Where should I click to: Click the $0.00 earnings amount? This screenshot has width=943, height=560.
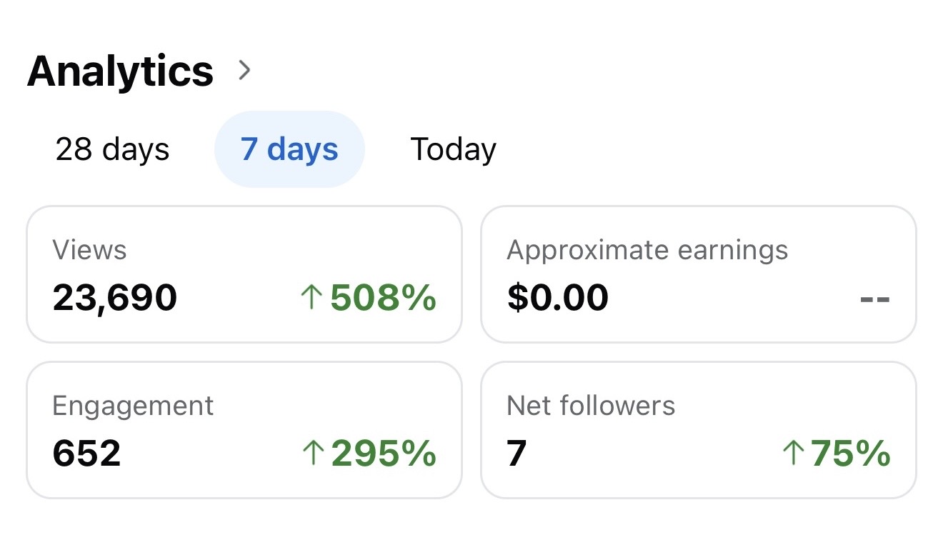click(x=558, y=297)
